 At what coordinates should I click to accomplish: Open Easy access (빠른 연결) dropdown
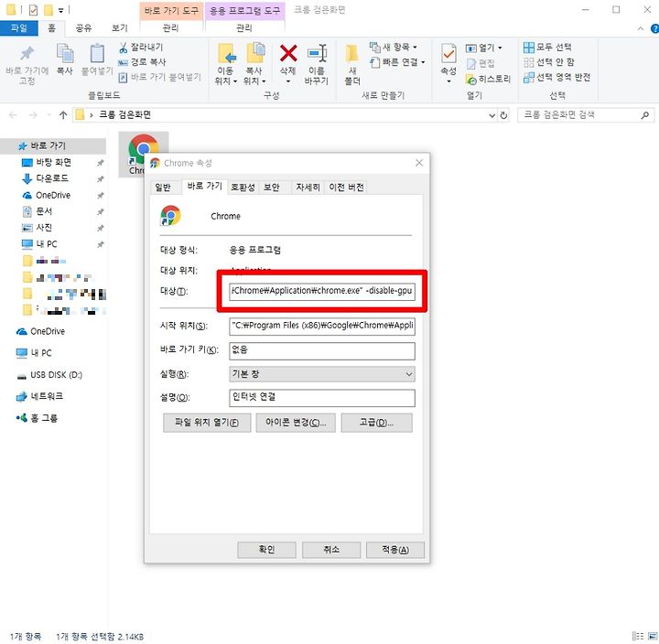coord(397,62)
